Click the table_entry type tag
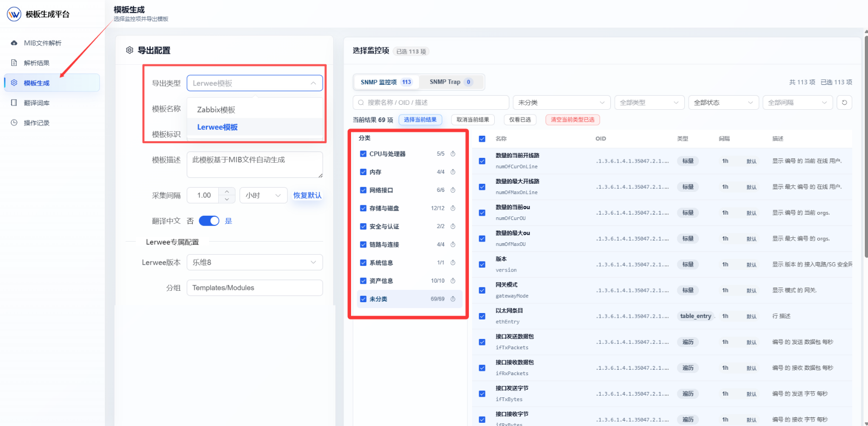Viewport: 868px width, 426px height. point(696,316)
